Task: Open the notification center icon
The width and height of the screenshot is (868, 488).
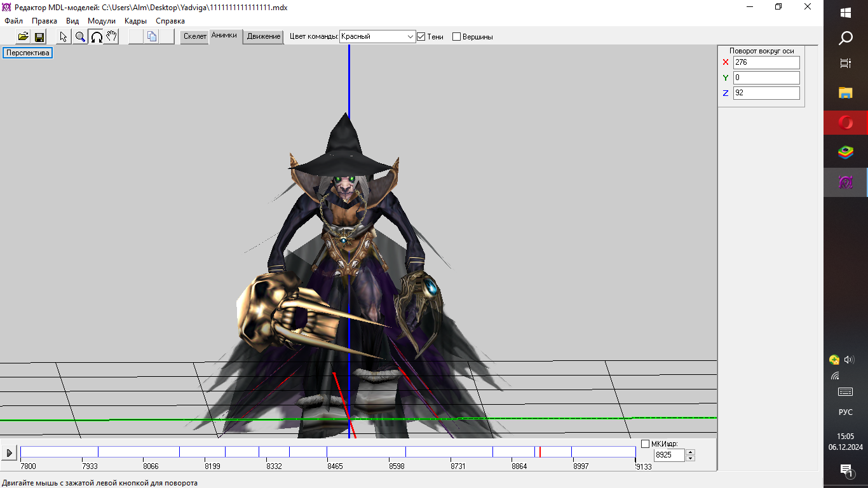Action: (x=846, y=470)
